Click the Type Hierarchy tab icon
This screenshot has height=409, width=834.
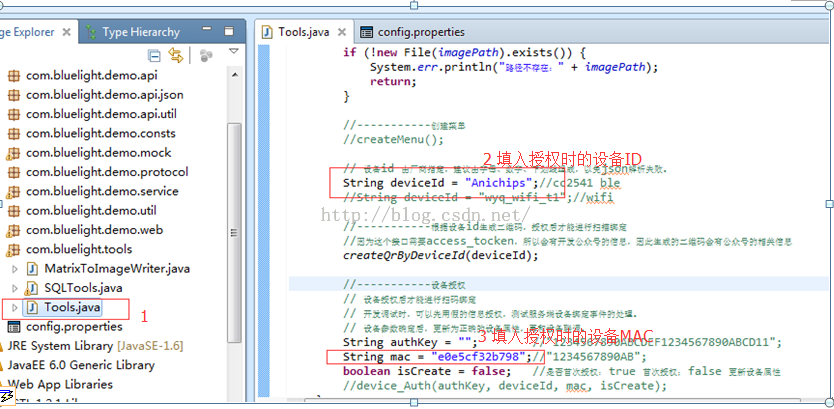pyautogui.click(x=91, y=32)
